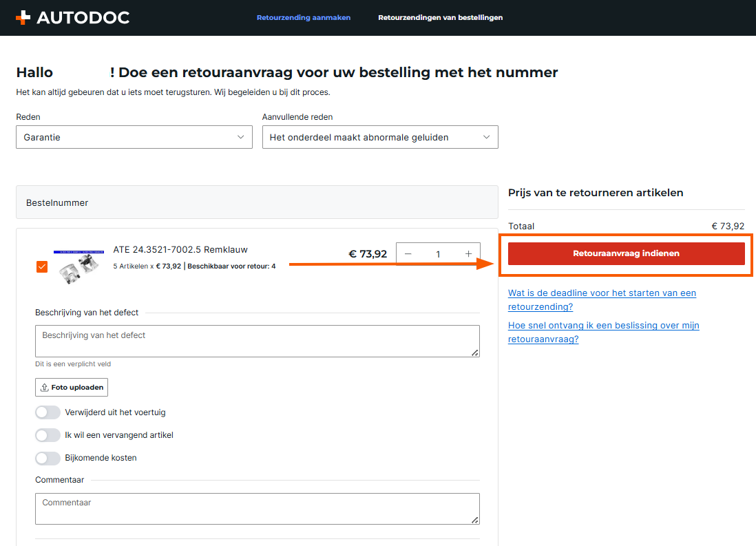
Task: Open 'Retourzending aanmaken' tab
Action: click(304, 18)
